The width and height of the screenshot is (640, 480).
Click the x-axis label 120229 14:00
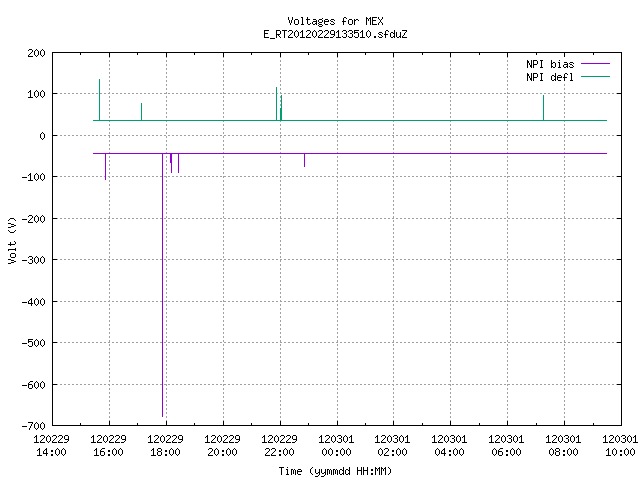coord(51,446)
